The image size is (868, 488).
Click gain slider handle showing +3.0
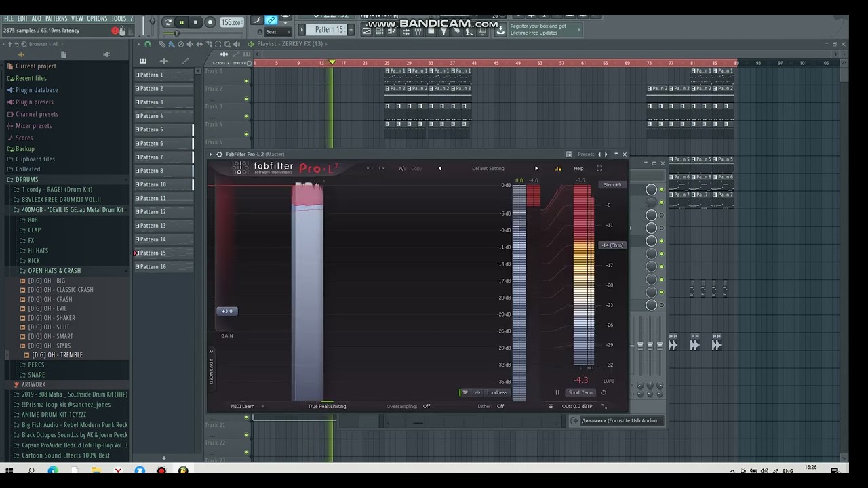point(227,311)
